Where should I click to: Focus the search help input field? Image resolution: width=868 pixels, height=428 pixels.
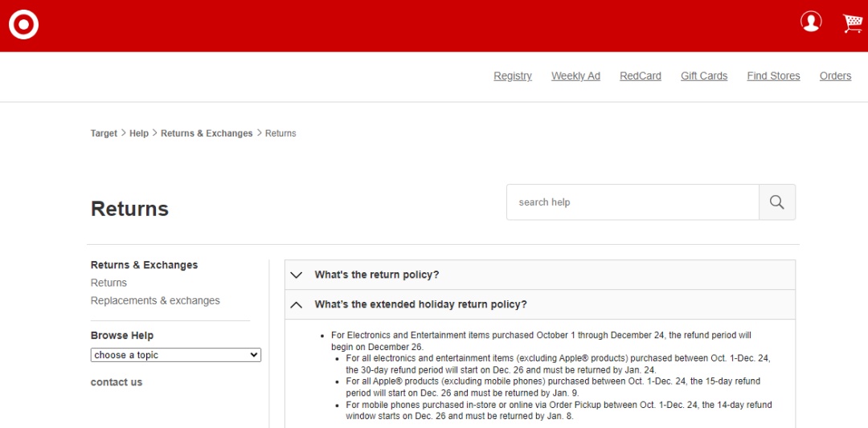pos(633,202)
